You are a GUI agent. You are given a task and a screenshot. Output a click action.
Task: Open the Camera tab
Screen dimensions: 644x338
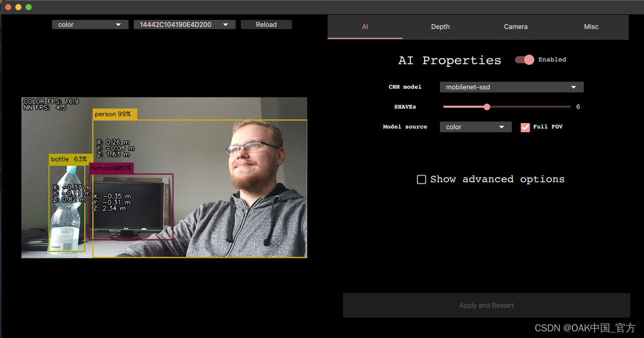click(x=516, y=27)
